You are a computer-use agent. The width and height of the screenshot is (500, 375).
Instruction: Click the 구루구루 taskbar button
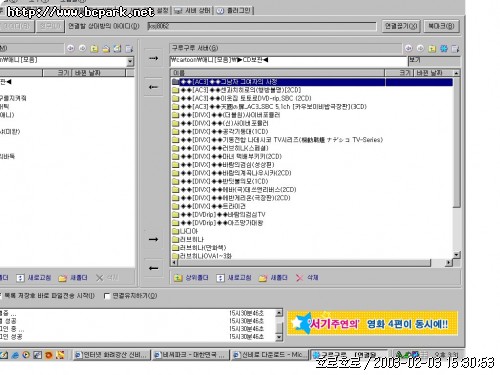pos(348,355)
